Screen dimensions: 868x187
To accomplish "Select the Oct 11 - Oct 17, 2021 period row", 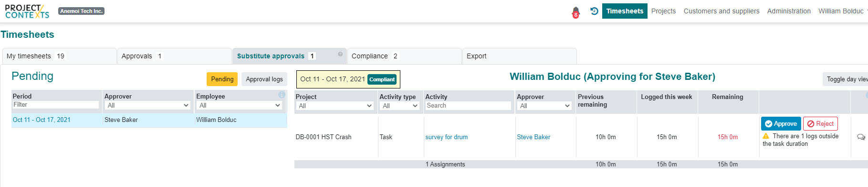I will [149, 120].
